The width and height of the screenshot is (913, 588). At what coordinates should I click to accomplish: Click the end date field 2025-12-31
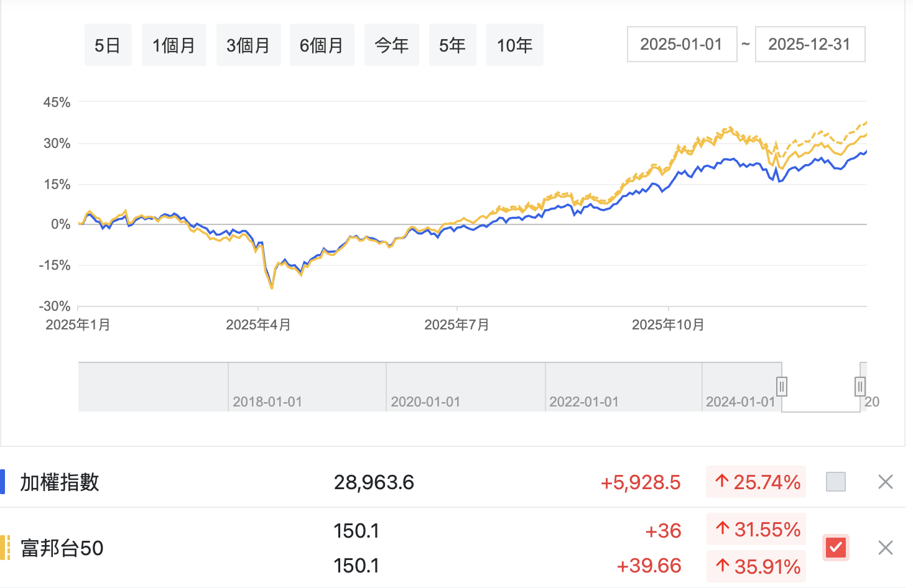click(x=809, y=44)
